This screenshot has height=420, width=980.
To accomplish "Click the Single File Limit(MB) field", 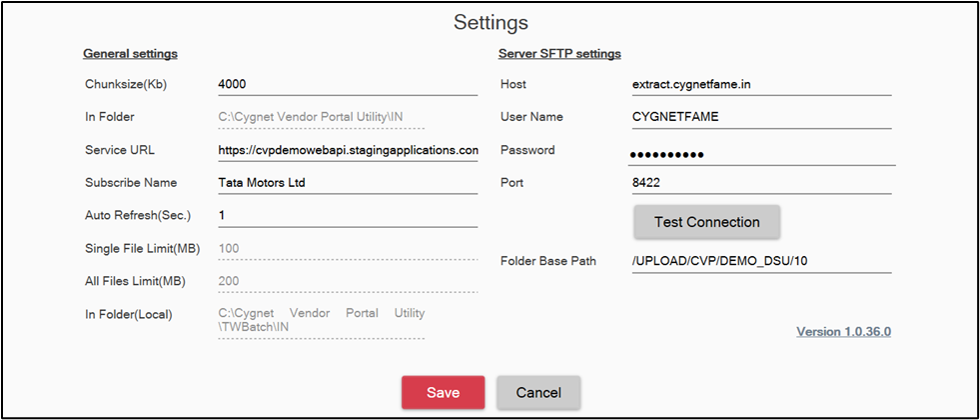I will click(x=321, y=249).
